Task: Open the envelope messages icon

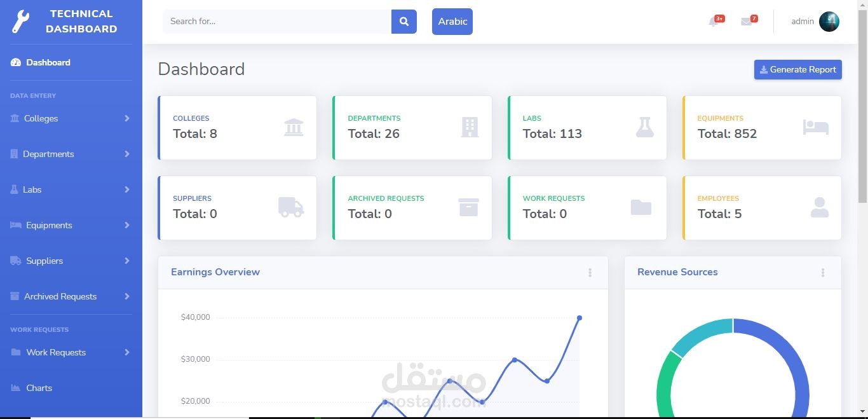Action: (746, 22)
